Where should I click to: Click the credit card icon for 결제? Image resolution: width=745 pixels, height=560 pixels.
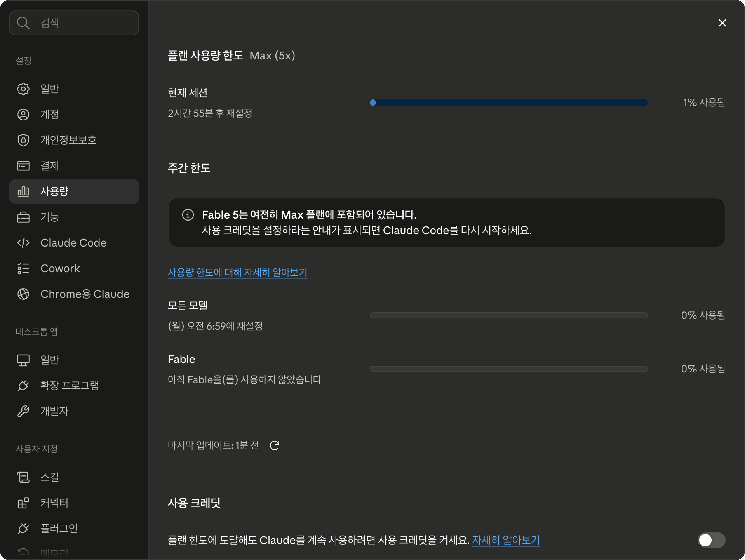tap(23, 166)
